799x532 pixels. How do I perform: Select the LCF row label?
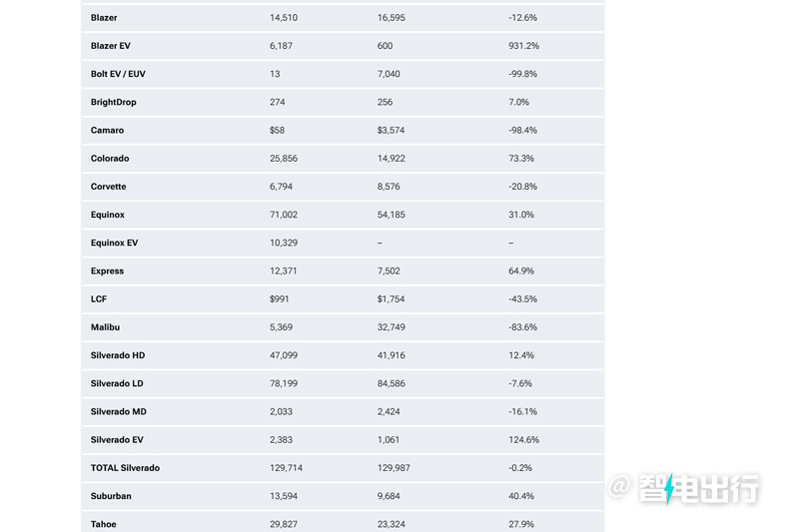[99, 299]
